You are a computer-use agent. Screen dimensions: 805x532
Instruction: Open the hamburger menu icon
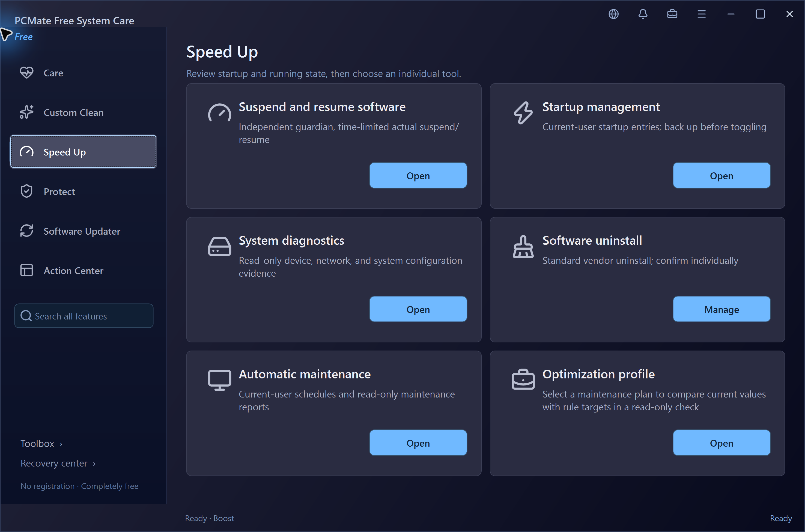point(702,14)
